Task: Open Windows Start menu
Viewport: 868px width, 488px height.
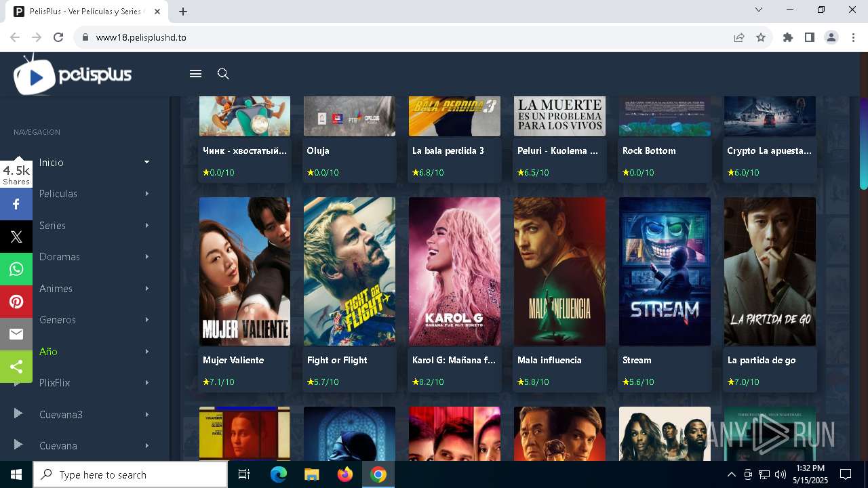Action: (x=16, y=474)
